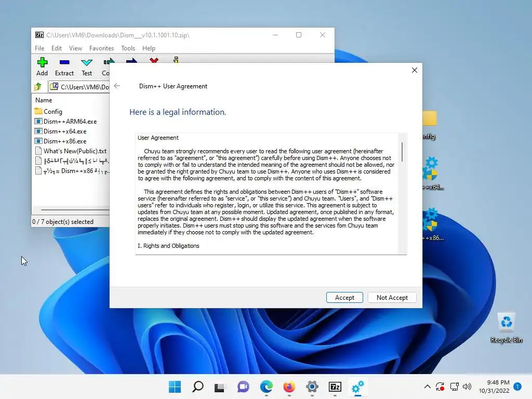Screen dimensions: 532x399
Task: Open the View menu in 7-Zip
Action: click(x=75, y=48)
